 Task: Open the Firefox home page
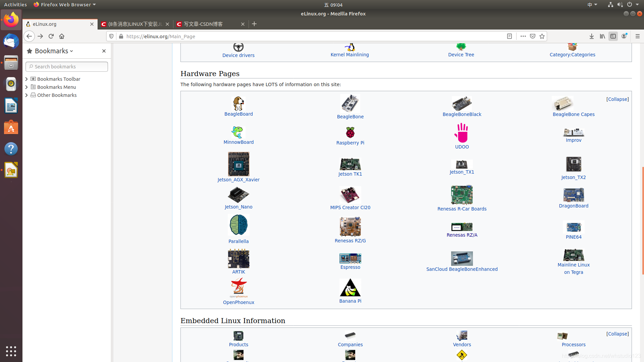pyautogui.click(x=62, y=36)
